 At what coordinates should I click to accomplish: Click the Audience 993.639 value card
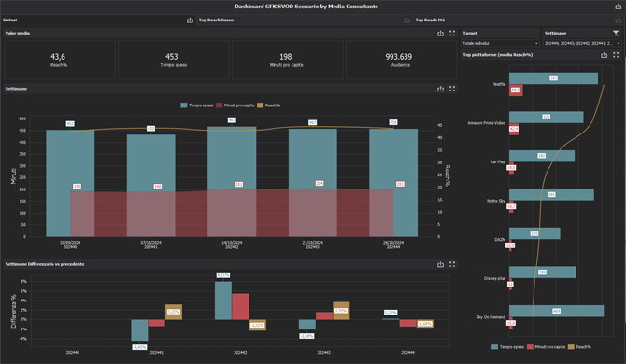(401, 60)
